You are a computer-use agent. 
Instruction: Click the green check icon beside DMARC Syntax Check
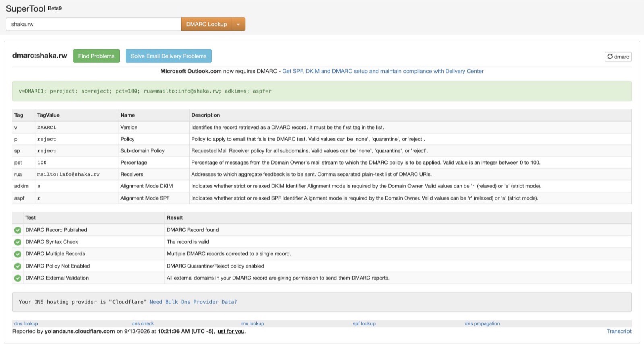(18, 242)
